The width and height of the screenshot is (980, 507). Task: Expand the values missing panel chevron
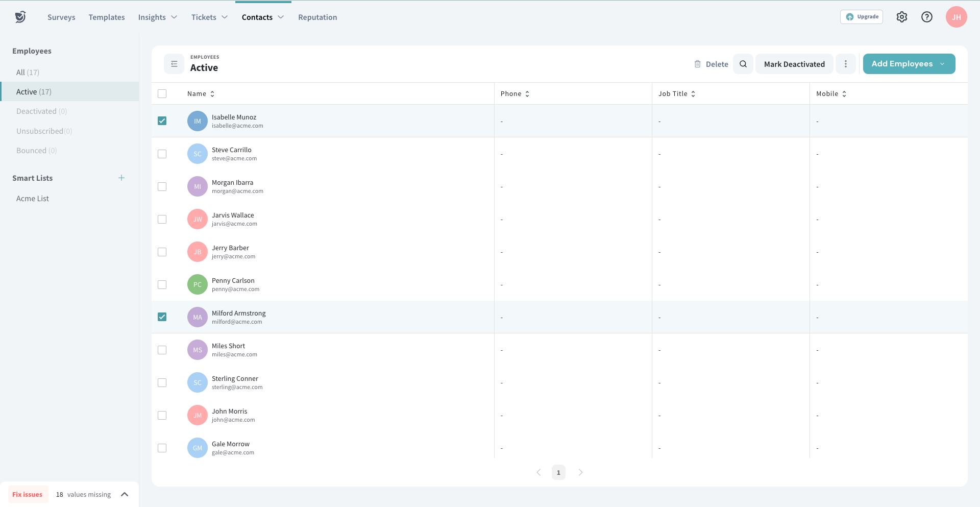(125, 494)
